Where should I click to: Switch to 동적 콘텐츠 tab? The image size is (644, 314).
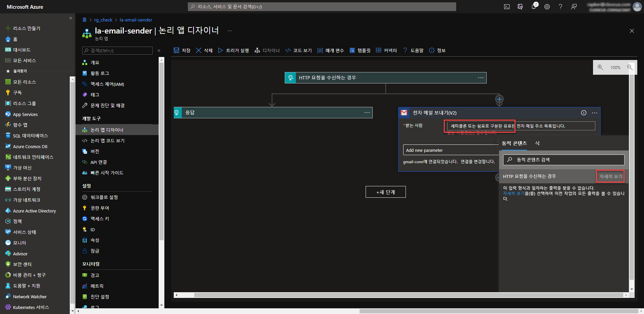(x=514, y=143)
